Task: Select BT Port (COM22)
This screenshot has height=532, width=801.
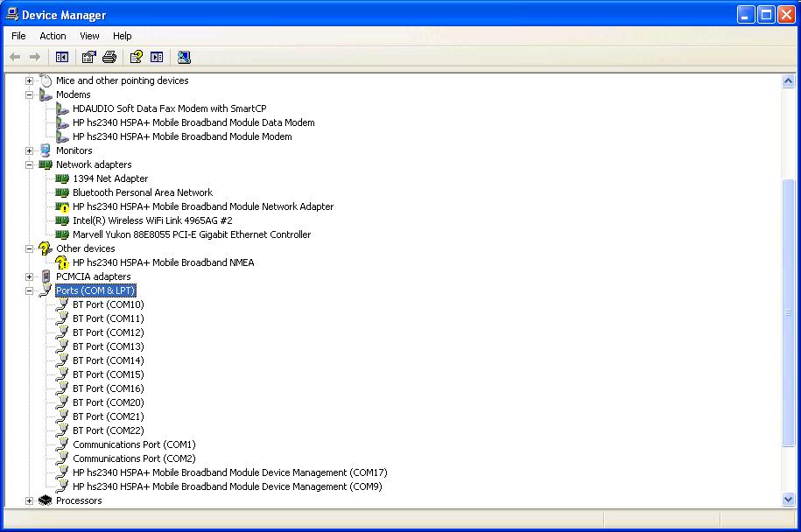Action: point(109,430)
